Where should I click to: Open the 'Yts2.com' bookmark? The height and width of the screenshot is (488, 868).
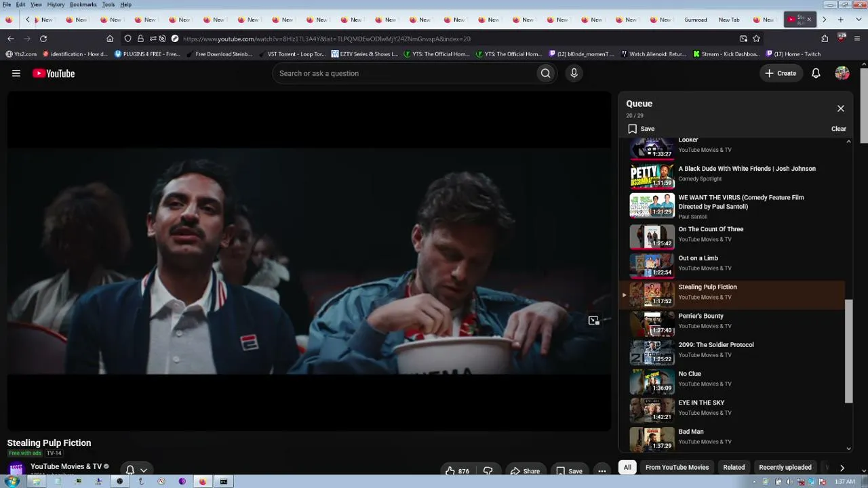click(x=21, y=54)
